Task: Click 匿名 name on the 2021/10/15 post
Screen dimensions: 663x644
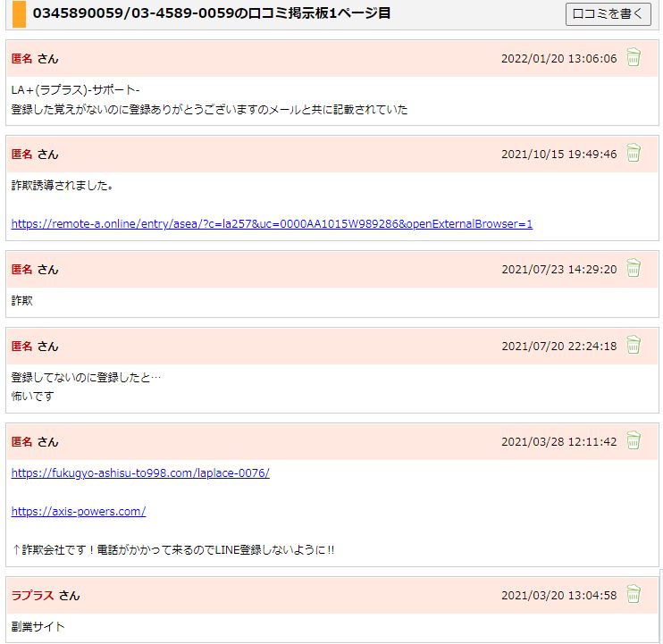Action: point(21,154)
